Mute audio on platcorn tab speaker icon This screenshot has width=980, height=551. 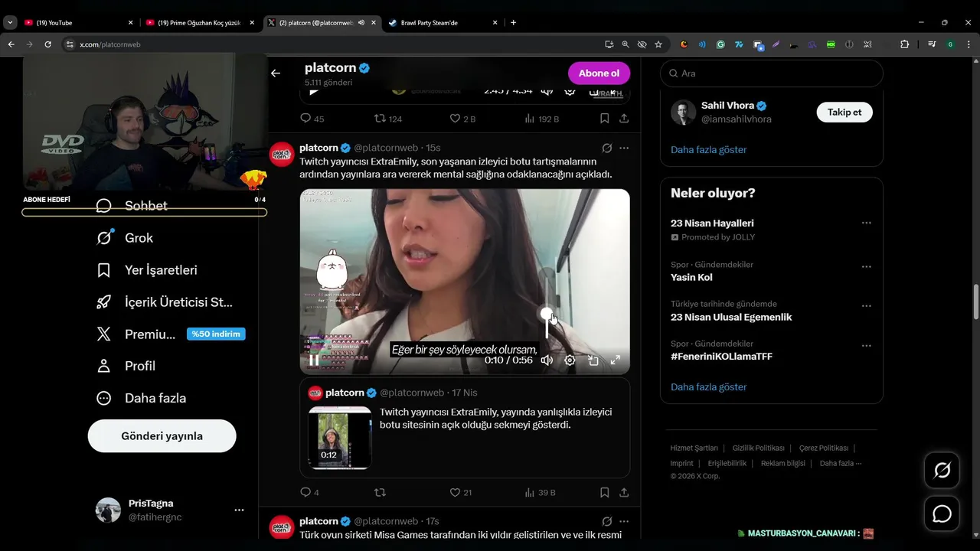pyautogui.click(x=361, y=23)
